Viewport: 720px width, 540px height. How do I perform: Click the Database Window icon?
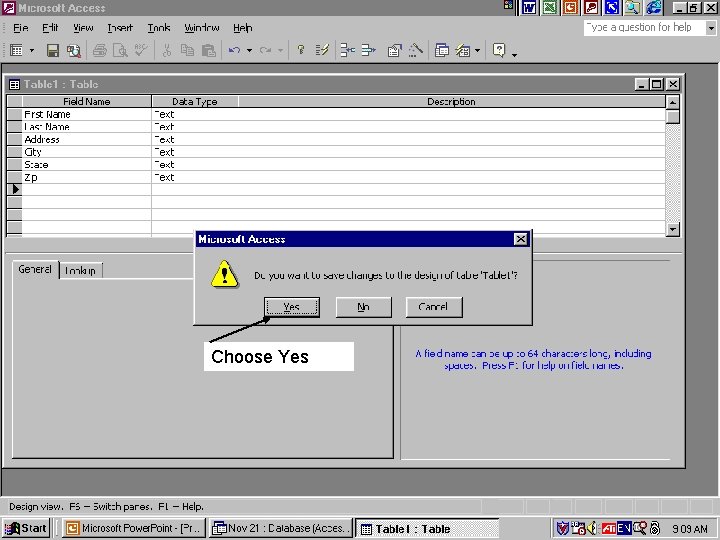coord(442,50)
